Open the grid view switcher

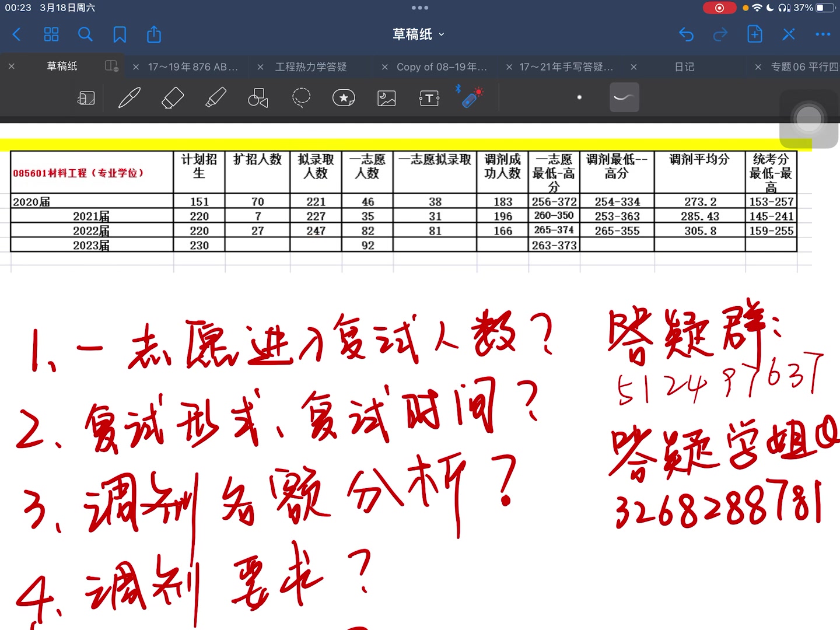click(51, 34)
